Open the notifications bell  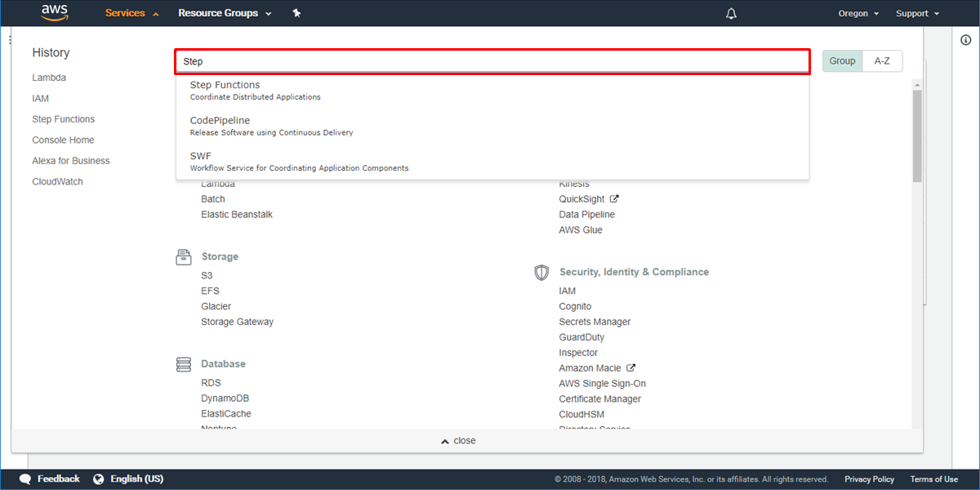coord(732,13)
